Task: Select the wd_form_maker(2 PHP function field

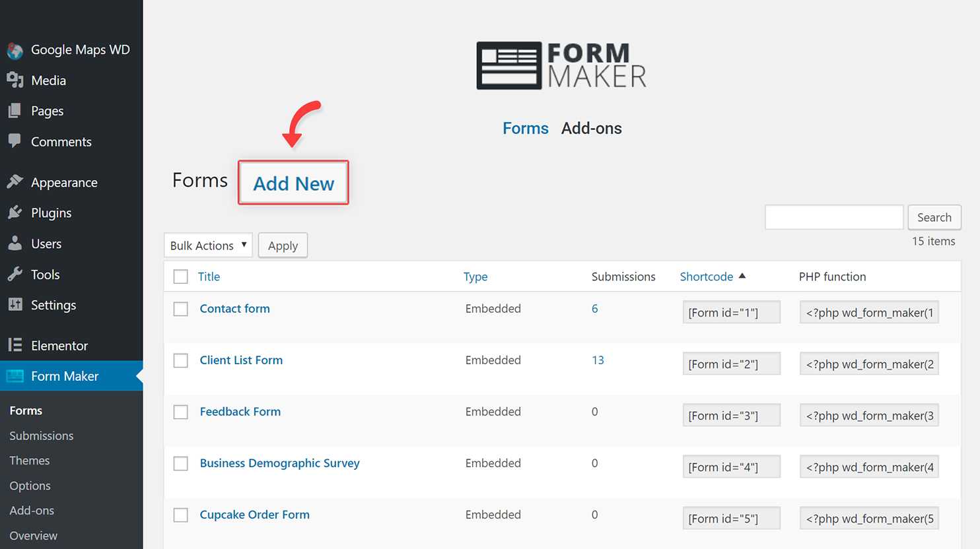Action: (869, 364)
